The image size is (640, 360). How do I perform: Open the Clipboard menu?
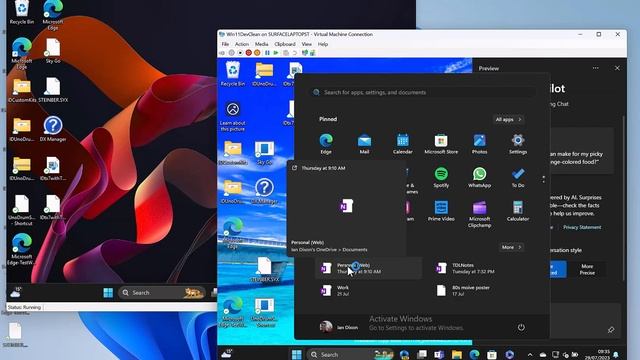pyautogui.click(x=285, y=44)
